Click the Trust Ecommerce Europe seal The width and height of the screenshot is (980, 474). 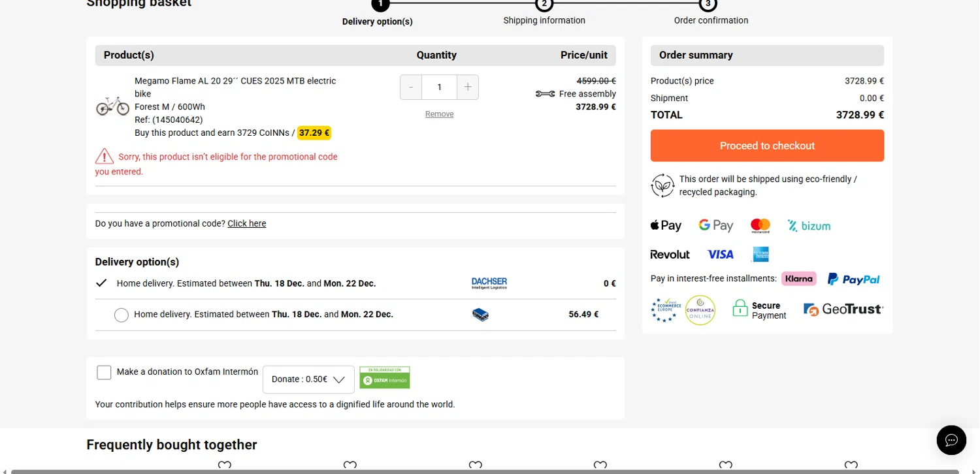click(666, 309)
